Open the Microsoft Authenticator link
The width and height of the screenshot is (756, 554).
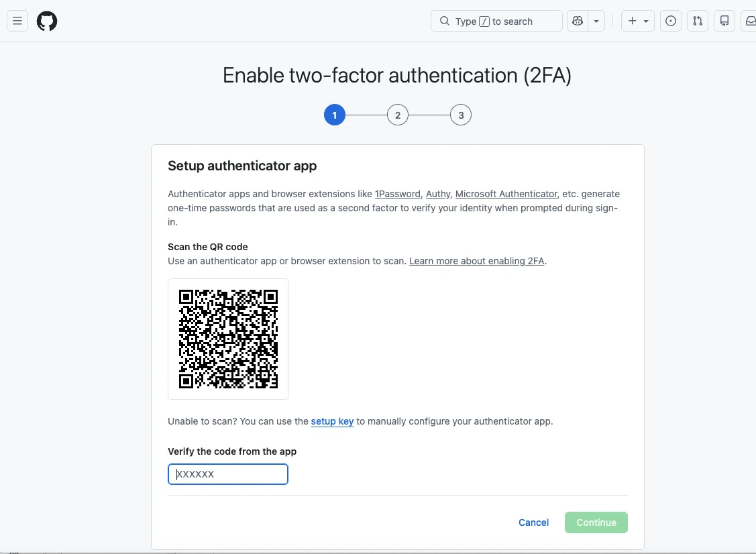[506, 194]
